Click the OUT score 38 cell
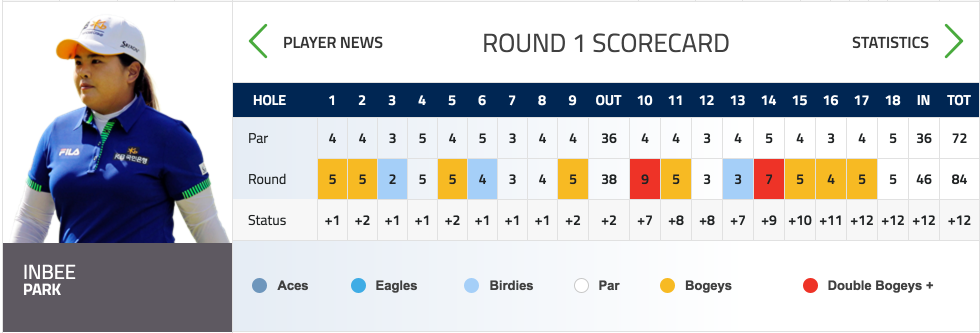 tap(608, 179)
